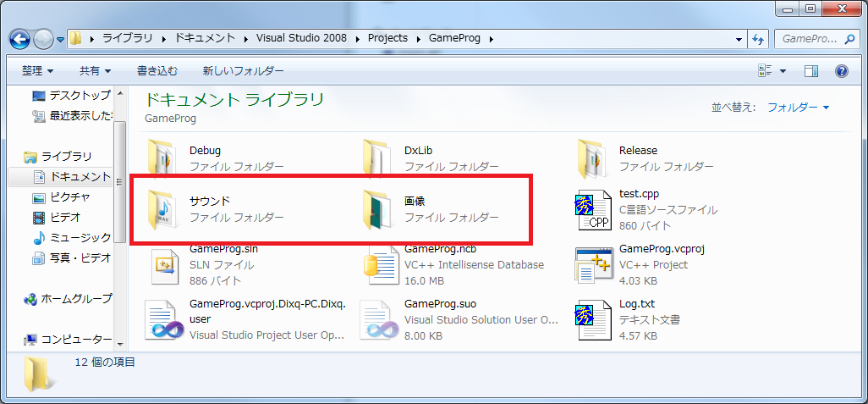This screenshot has height=404, width=868.
Task: Click the Log.txt file name
Action: coord(636,304)
